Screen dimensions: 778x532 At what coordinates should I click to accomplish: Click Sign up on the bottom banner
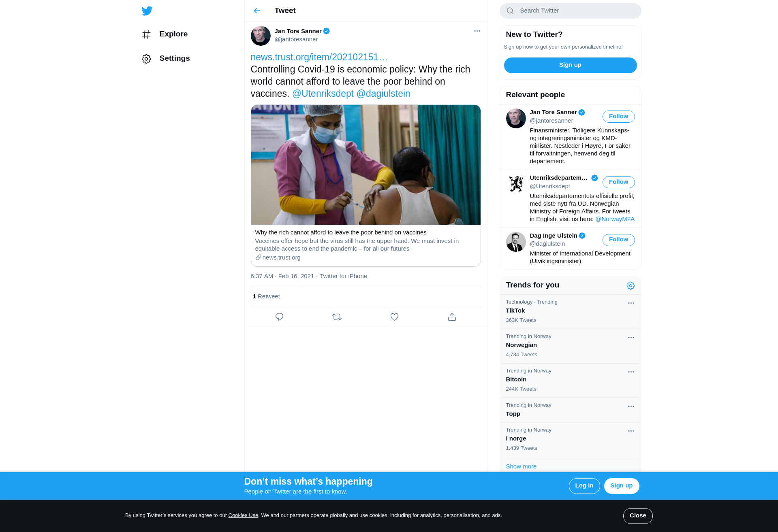click(621, 486)
